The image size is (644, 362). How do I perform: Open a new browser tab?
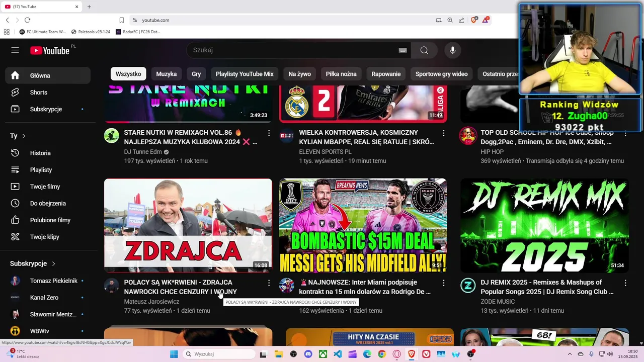(89, 7)
